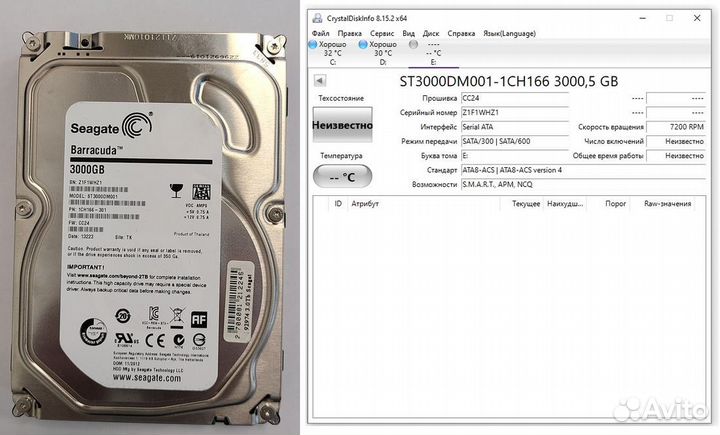The height and width of the screenshot is (435, 720).
Task: Close the CrystalDiskInfo window
Action: [x=697, y=18]
